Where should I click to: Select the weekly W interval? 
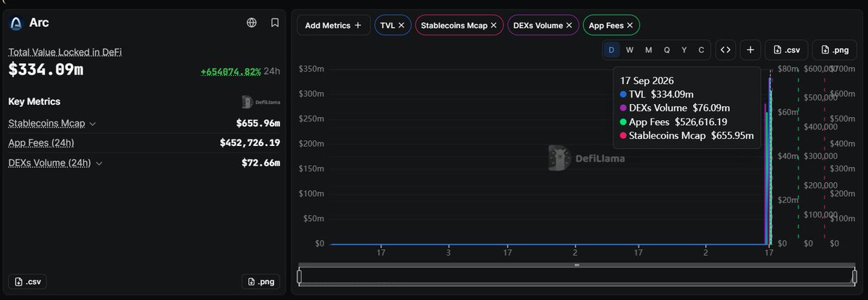pos(630,50)
